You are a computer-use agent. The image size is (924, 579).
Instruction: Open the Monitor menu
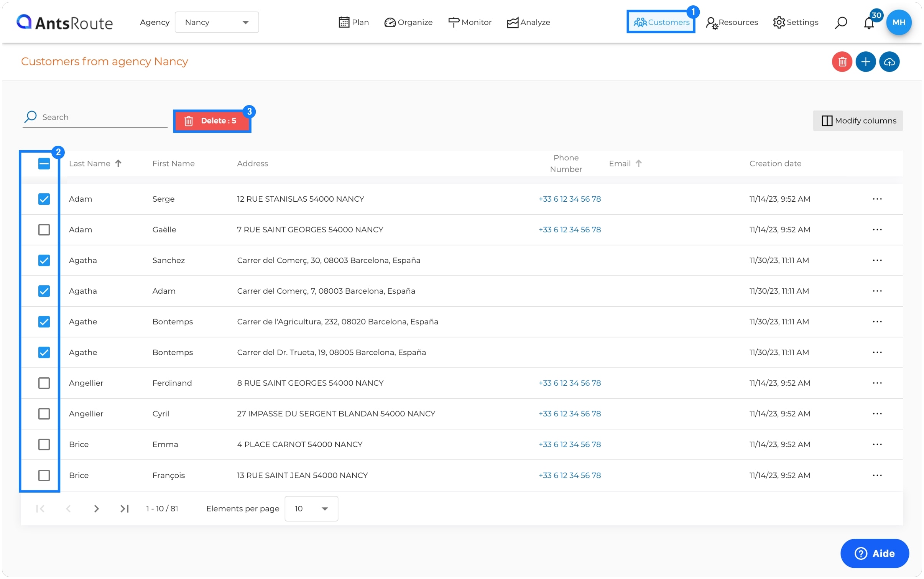470,22
